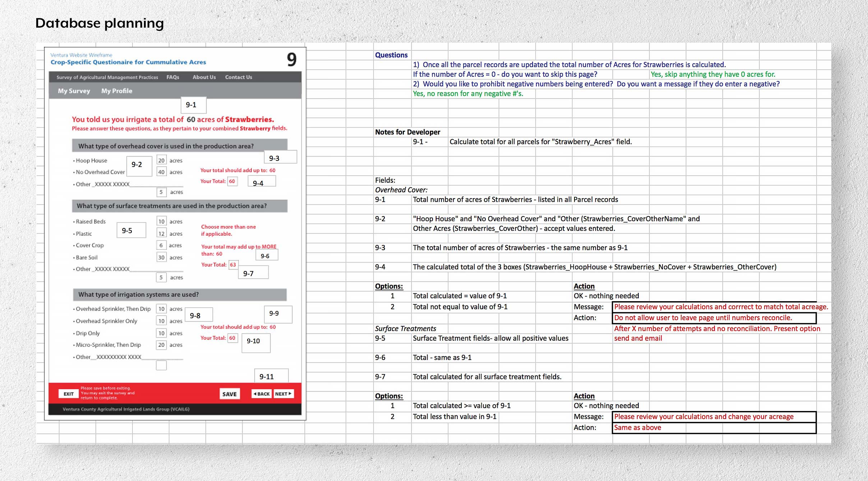Screen dimensions: 868x481
Task: Select 'Total calculated = value of 9-1' cell
Action: coord(460,296)
